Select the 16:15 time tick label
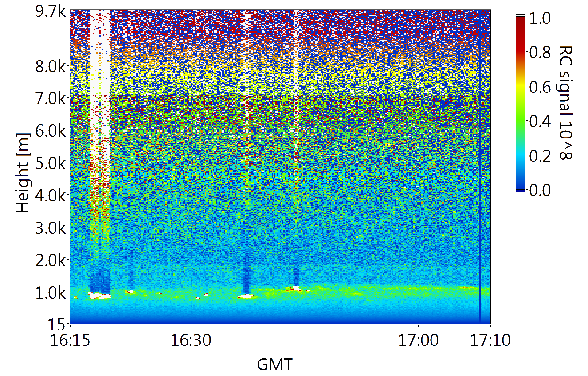588x376 pixels. pos(70,340)
